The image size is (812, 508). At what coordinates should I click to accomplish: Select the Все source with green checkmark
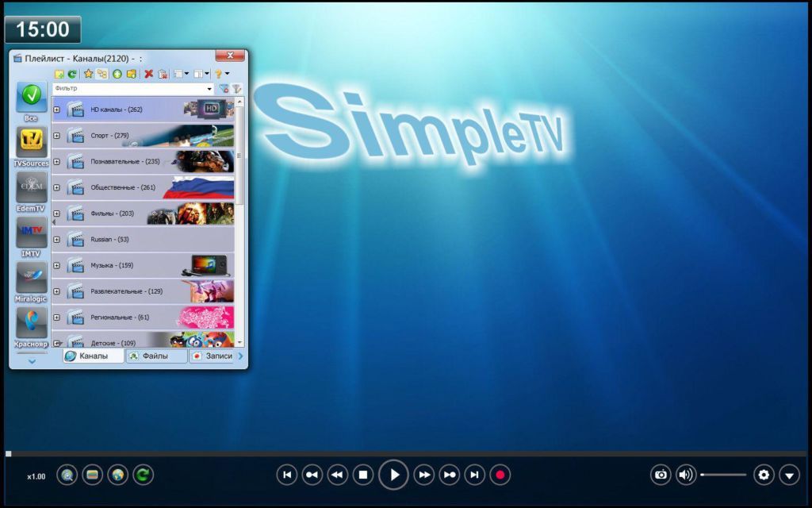[32, 97]
